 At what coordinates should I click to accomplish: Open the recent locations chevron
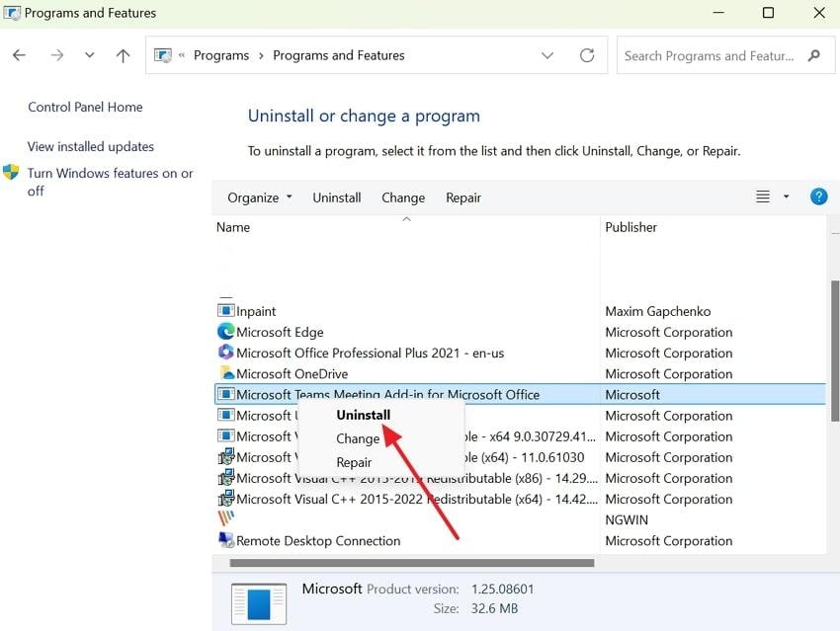tap(90, 55)
